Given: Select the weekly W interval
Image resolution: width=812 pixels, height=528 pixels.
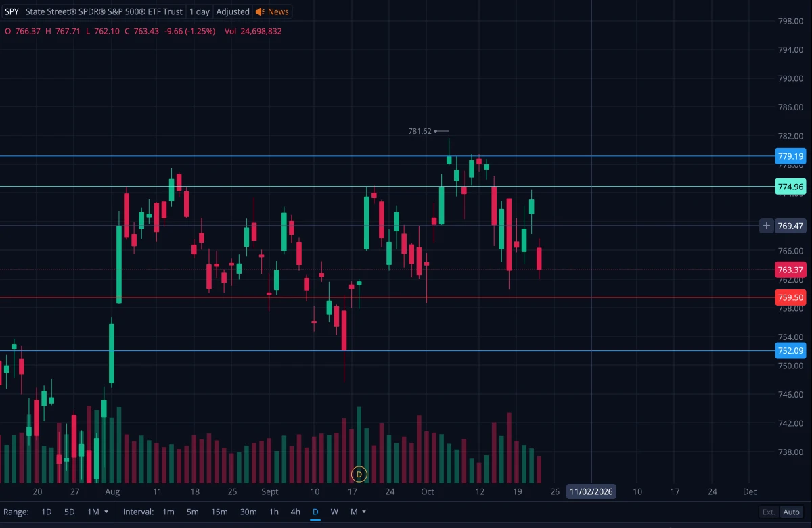Looking at the screenshot, I should point(334,512).
